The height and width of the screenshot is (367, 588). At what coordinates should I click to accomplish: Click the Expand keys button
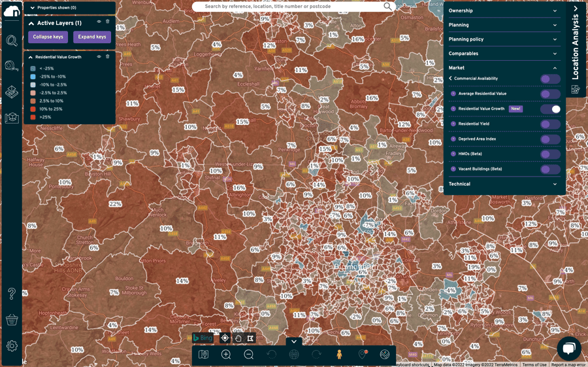point(92,37)
